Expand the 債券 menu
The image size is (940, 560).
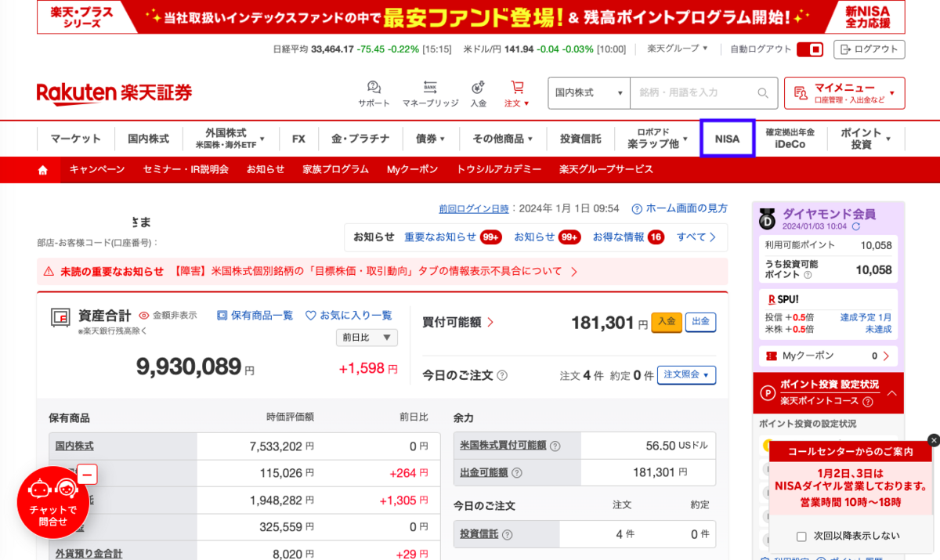point(430,139)
